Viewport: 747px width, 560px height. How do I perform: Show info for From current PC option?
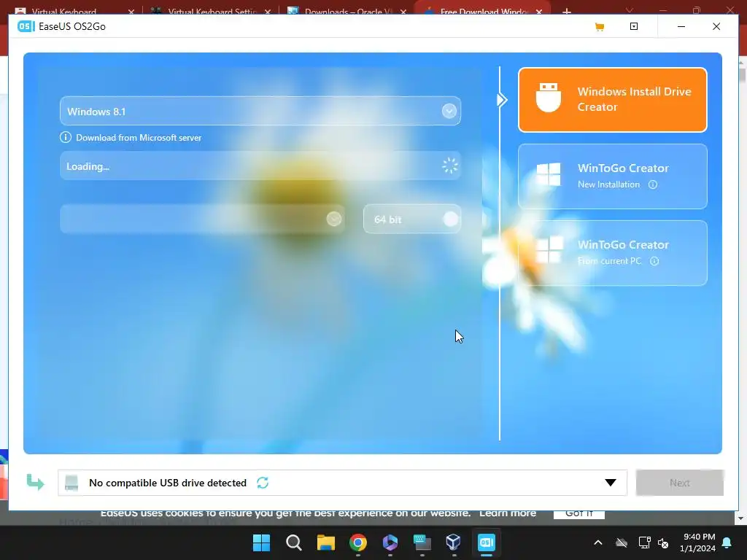pyautogui.click(x=654, y=261)
